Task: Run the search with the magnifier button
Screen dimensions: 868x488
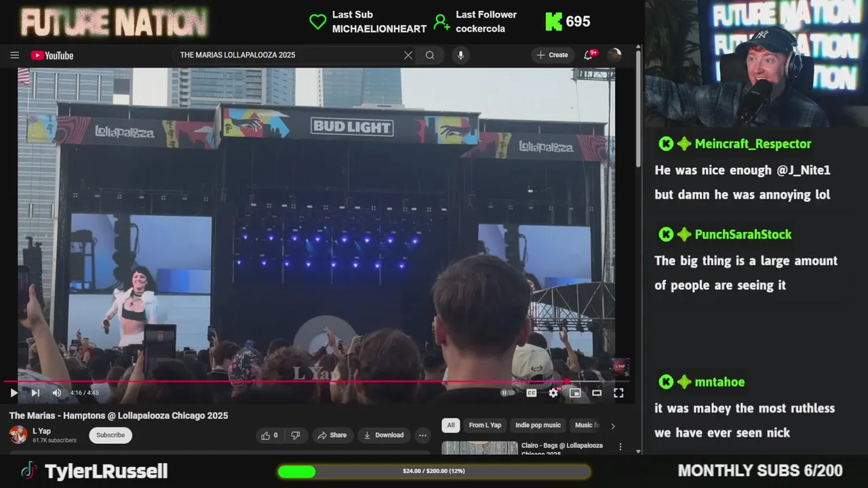Action: [x=430, y=56]
